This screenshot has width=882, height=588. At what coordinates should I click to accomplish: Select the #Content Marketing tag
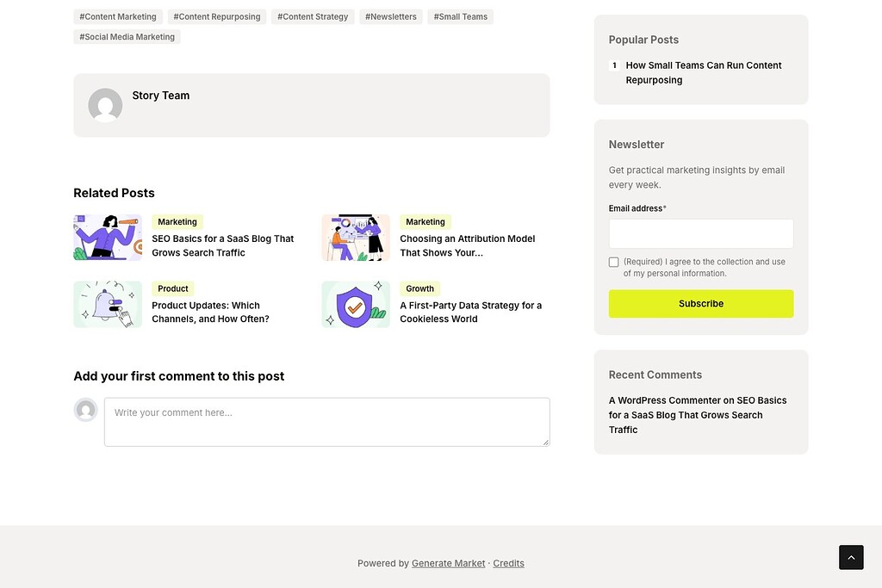coord(118,17)
